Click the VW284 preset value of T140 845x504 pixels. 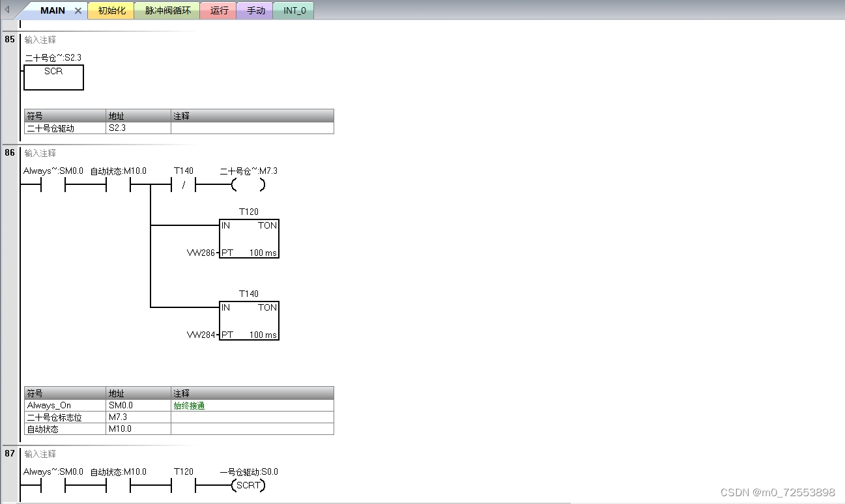[x=201, y=335]
